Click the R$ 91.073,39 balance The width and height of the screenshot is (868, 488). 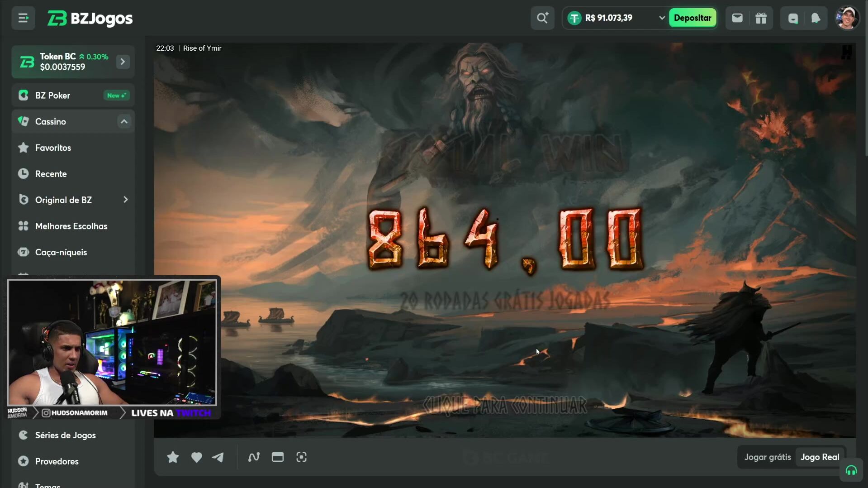point(608,18)
